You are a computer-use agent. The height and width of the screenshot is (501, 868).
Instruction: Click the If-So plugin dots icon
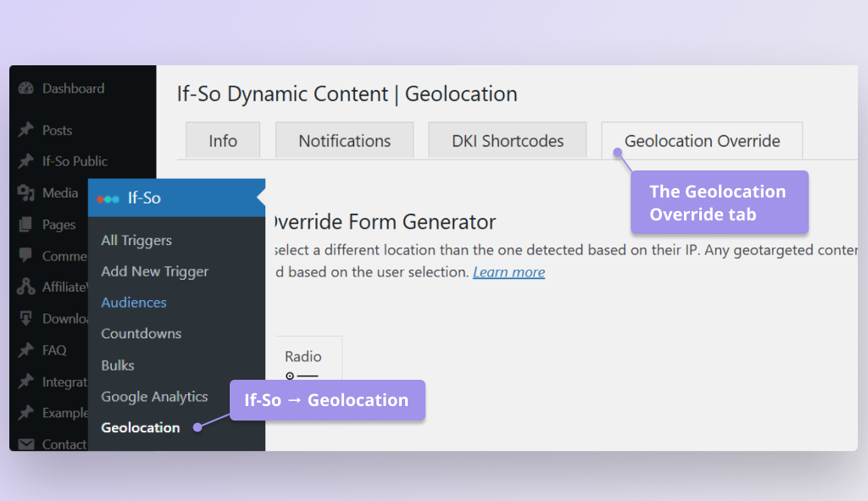tap(109, 198)
